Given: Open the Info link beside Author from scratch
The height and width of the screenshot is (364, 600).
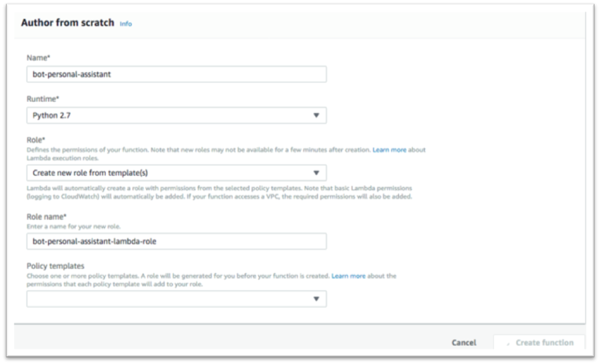Looking at the screenshot, I should pos(125,24).
